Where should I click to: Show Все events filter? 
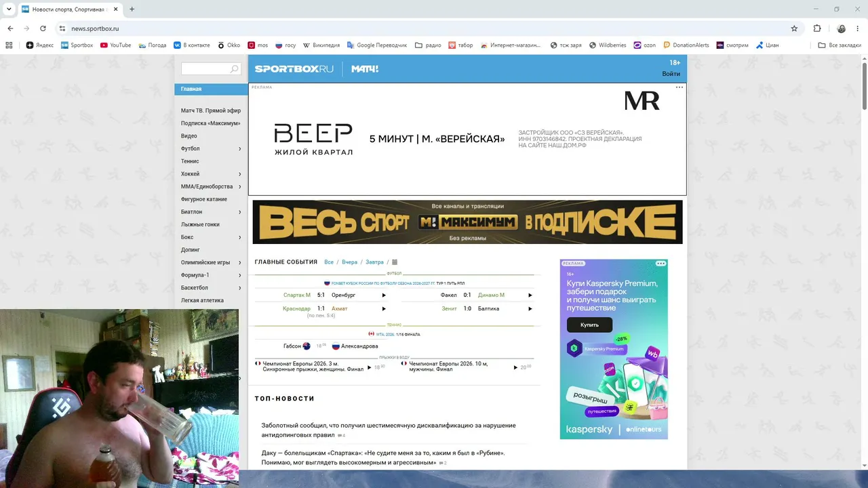(329, 262)
